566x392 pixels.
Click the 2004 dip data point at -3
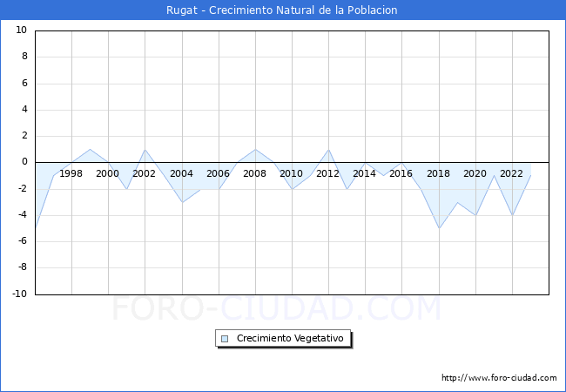[x=181, y=202]
